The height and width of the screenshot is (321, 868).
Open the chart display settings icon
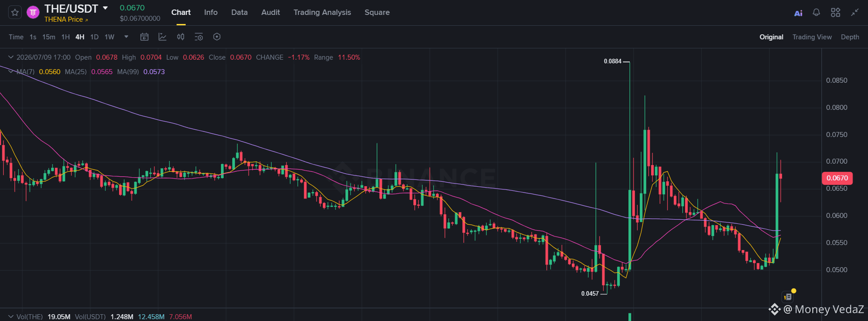(x=199, y=37)
